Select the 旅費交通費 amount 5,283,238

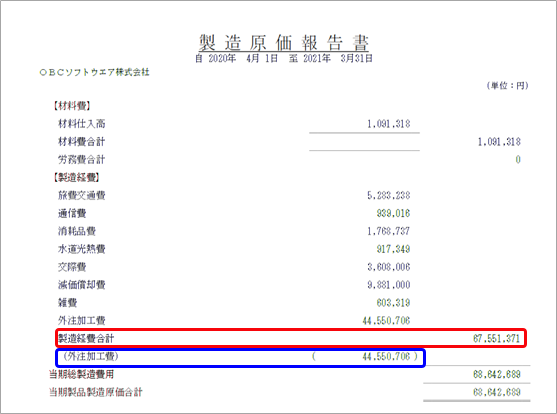point(388,195)
